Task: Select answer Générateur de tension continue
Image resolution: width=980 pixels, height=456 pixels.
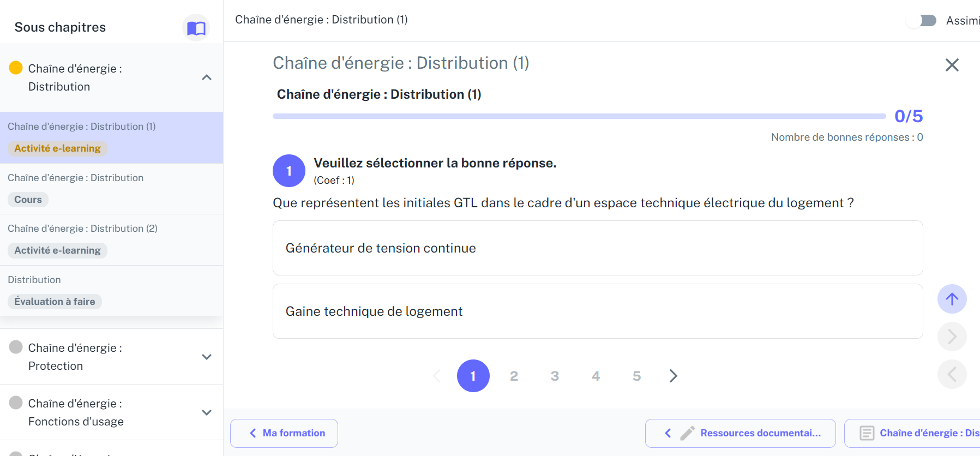Action: (598, 248)
